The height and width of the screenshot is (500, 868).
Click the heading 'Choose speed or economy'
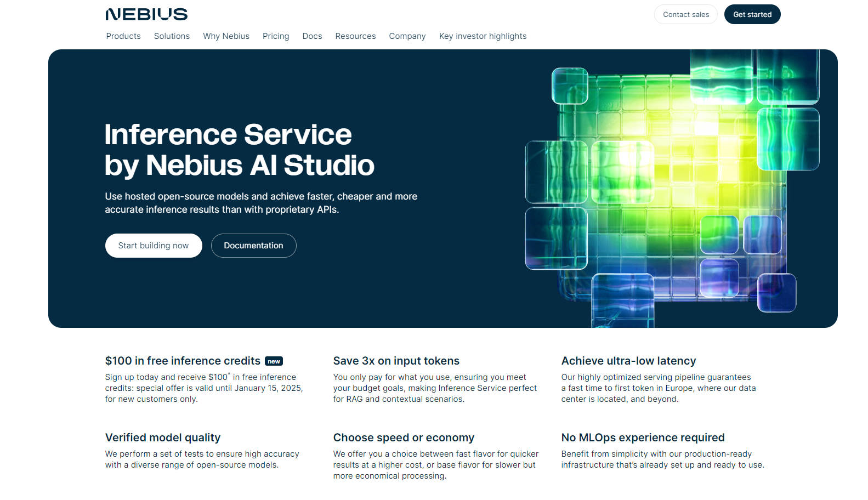coord(404,438)
